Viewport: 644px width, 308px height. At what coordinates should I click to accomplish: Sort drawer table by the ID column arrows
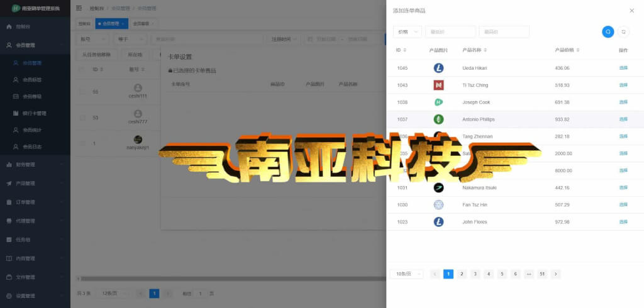[404, 50]
